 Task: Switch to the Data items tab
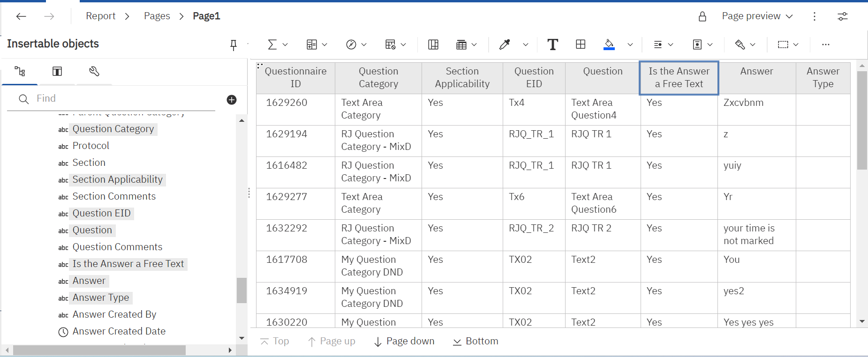click(57, 71)
